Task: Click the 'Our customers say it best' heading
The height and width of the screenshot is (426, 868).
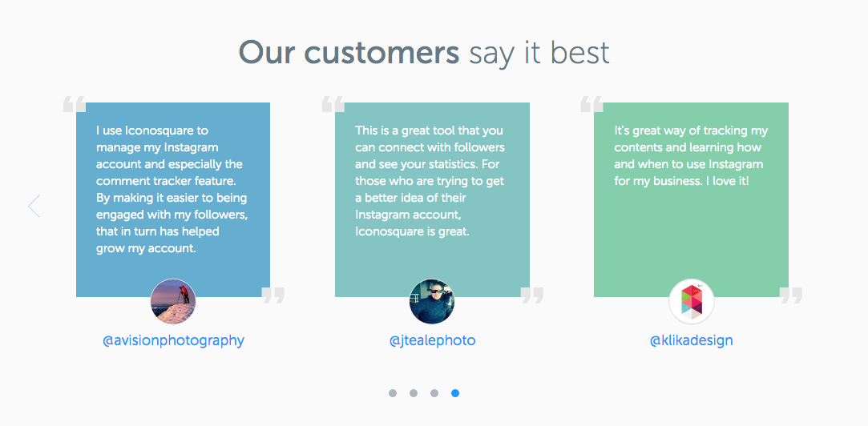Action: (x=424, y=53)
